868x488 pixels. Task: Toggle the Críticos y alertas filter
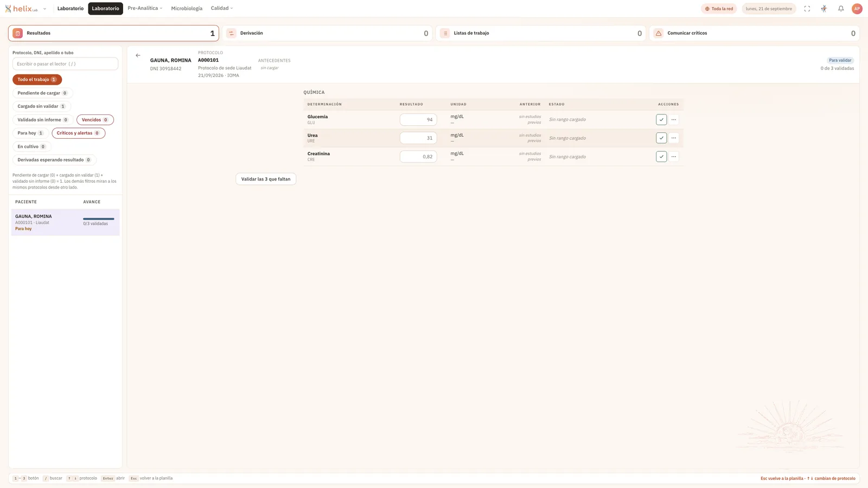(78, 133)
